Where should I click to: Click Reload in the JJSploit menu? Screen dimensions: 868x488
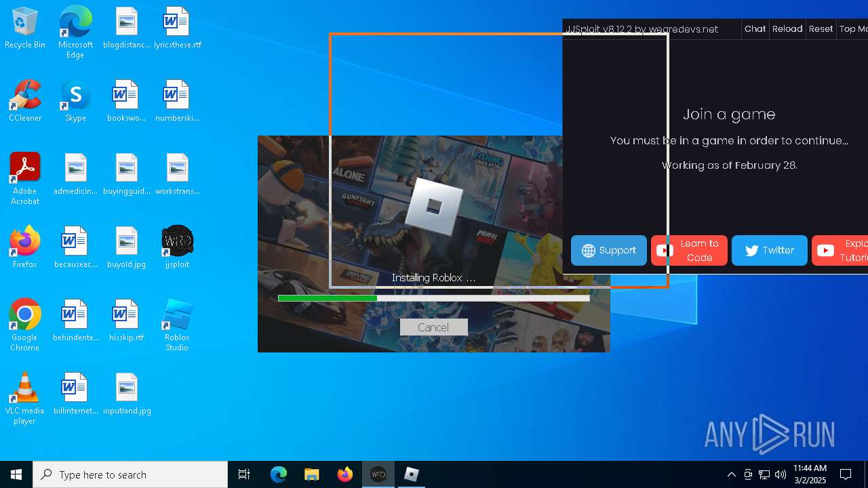tap(787, 29)
